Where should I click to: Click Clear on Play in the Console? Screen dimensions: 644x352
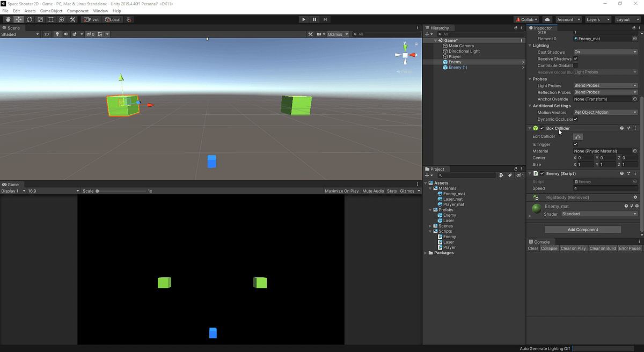[x=574, y=248]
